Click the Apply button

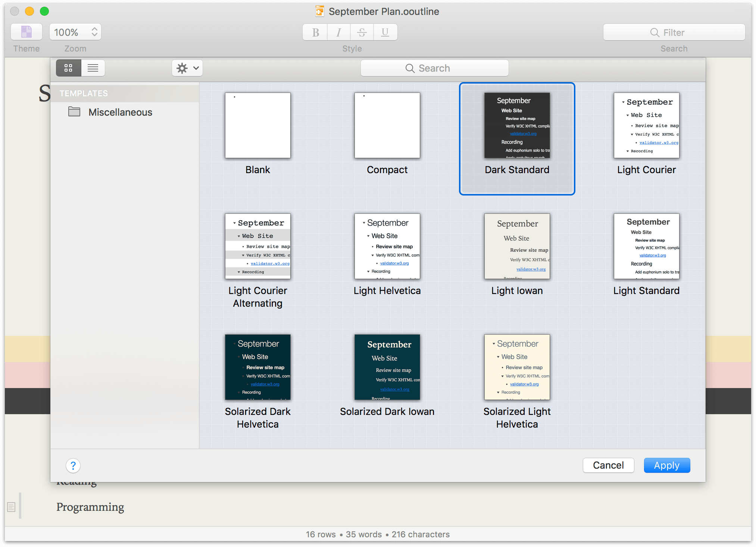[x=667, y=465]
